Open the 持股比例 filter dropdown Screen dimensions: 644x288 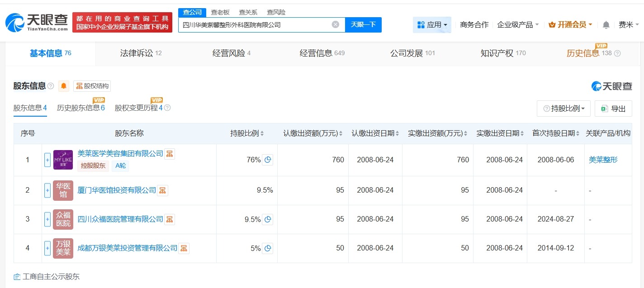pyautogui.click(x=563, y=109)
